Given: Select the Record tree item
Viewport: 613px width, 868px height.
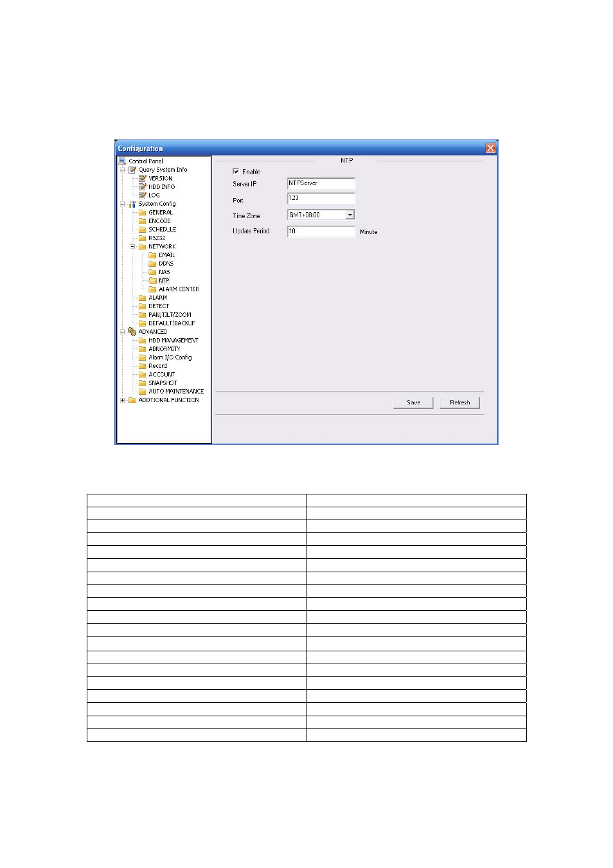Looking at the screenshot, I should [x=158, y=366].
